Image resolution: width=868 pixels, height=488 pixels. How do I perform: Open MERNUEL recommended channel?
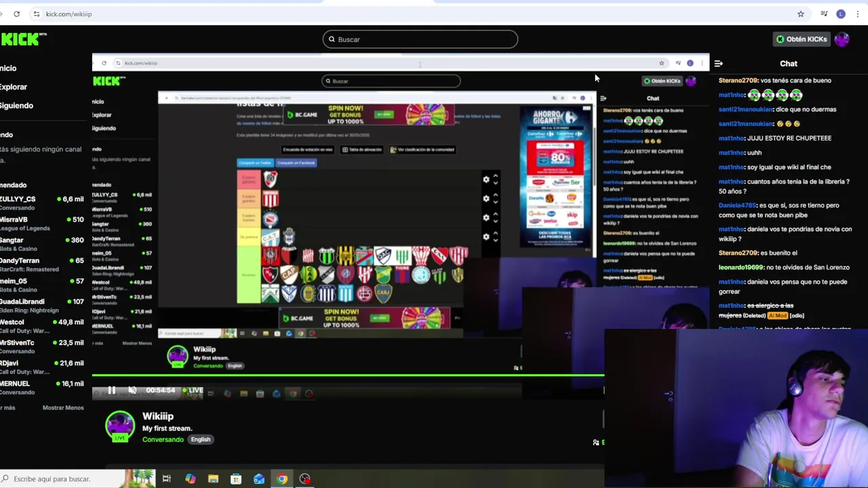(x=42, y=388)
